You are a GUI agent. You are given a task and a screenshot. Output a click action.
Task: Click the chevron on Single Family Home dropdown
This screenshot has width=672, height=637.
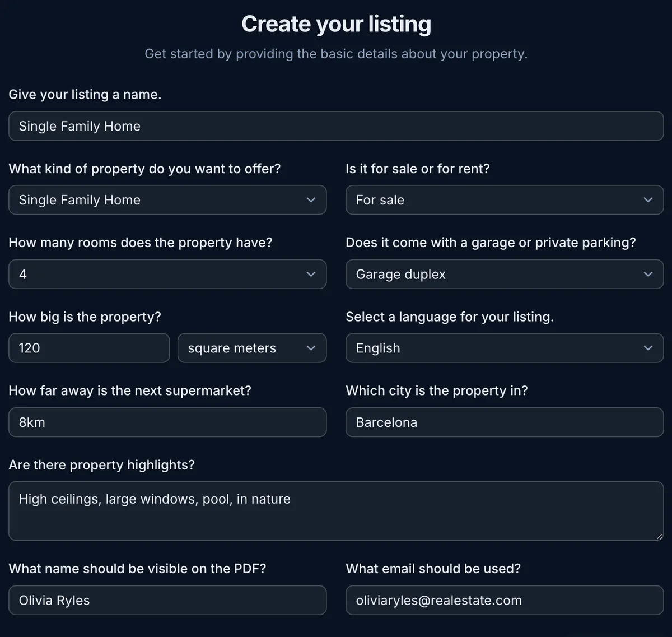click(311, 200)
